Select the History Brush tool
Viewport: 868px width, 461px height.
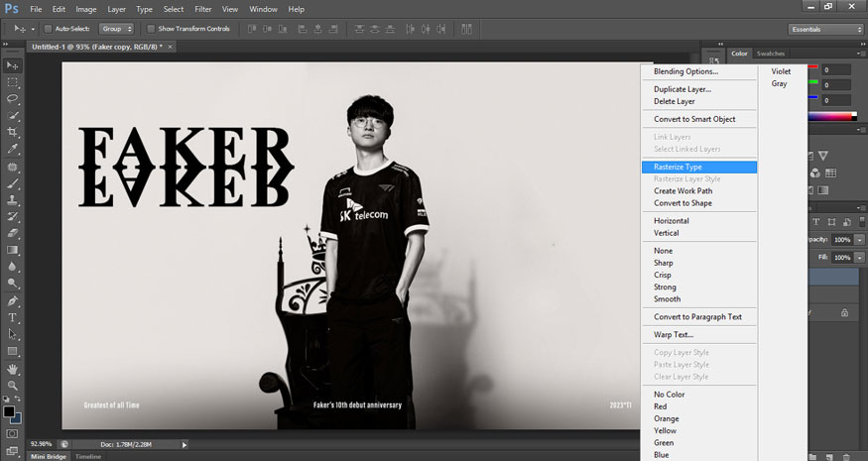pos(12,216)
